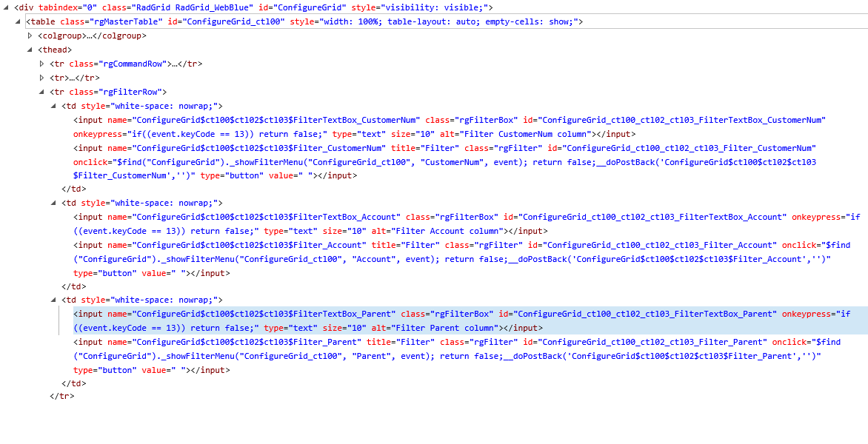Click the "rgFilterRow" class value
868x444 pixels.
(x=129, y=92)
